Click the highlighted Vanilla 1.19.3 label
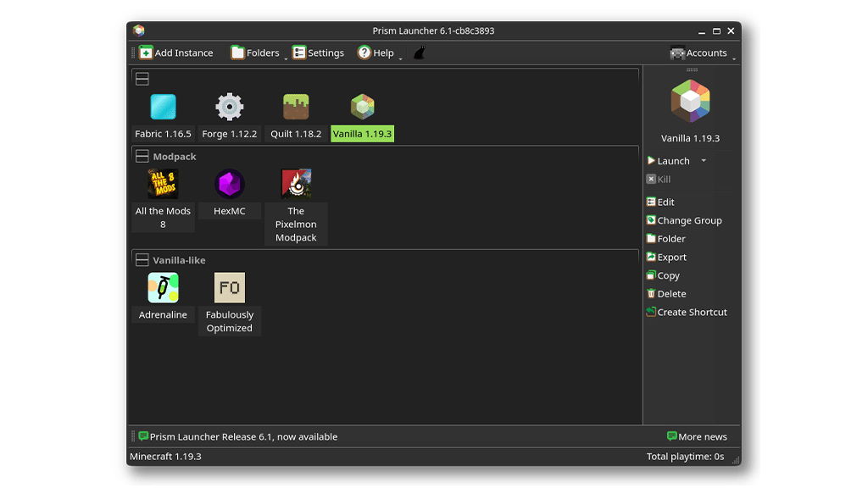This screenshot has width=868, height=488. tap(362, 133)
